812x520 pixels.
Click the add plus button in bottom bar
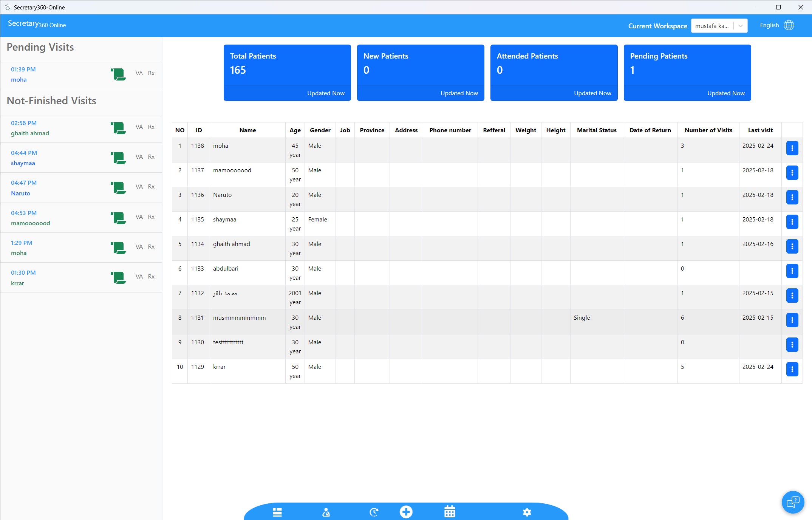(406, 512)
